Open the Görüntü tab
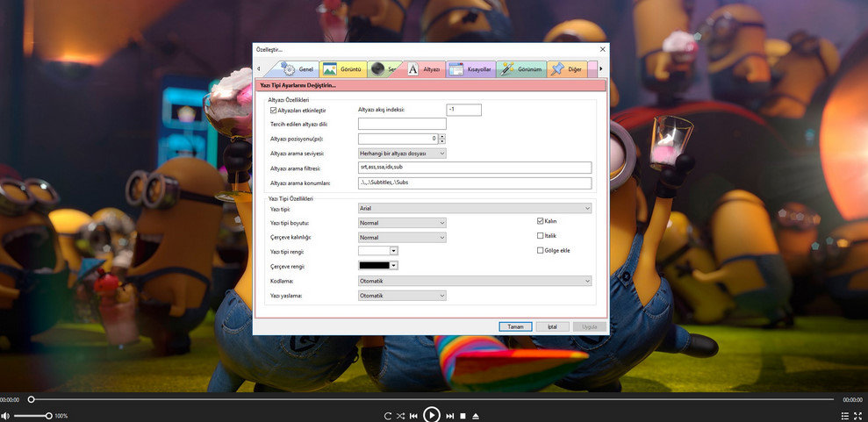The height and width of the screenshot is (422, 868). [343, 69]
